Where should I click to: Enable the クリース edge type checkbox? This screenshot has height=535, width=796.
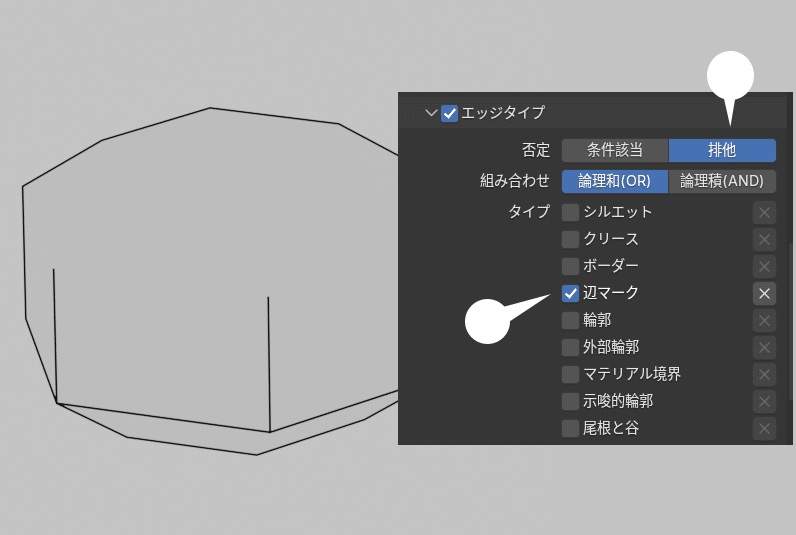570,240
